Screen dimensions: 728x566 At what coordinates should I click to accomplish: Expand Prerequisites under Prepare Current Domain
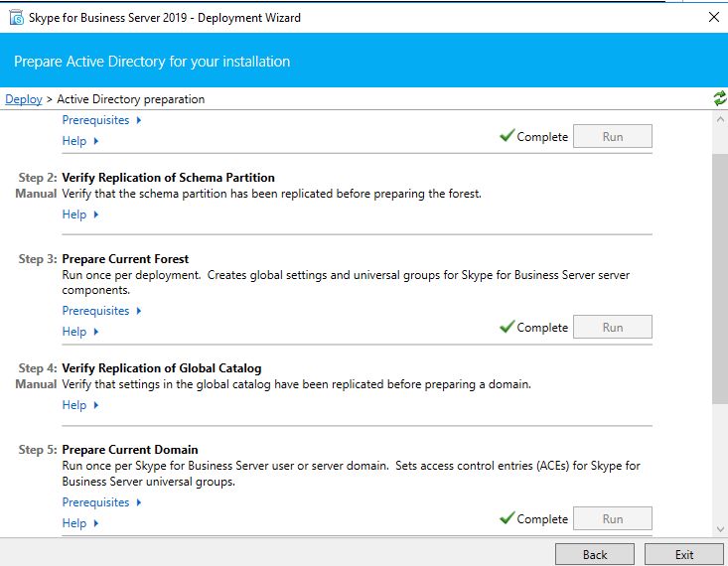pos(101,501)
